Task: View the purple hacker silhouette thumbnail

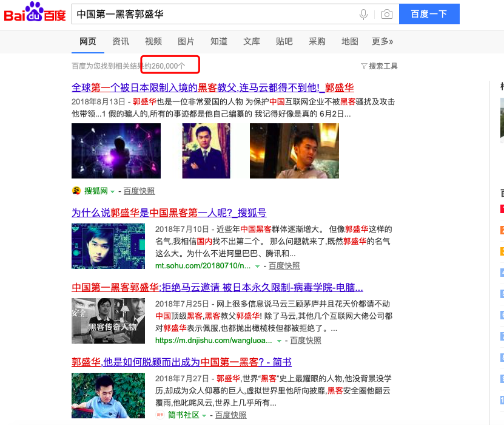Action: [x=116, y=151]
